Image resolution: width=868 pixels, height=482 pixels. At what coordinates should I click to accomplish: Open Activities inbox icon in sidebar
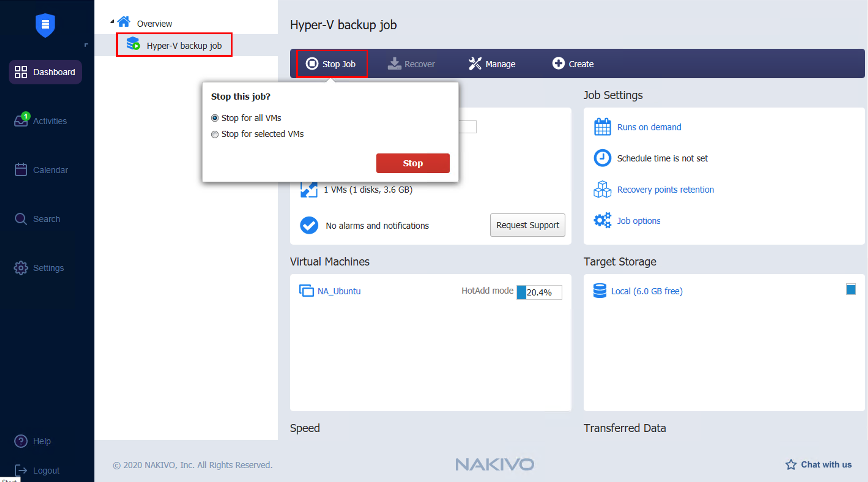21,121
